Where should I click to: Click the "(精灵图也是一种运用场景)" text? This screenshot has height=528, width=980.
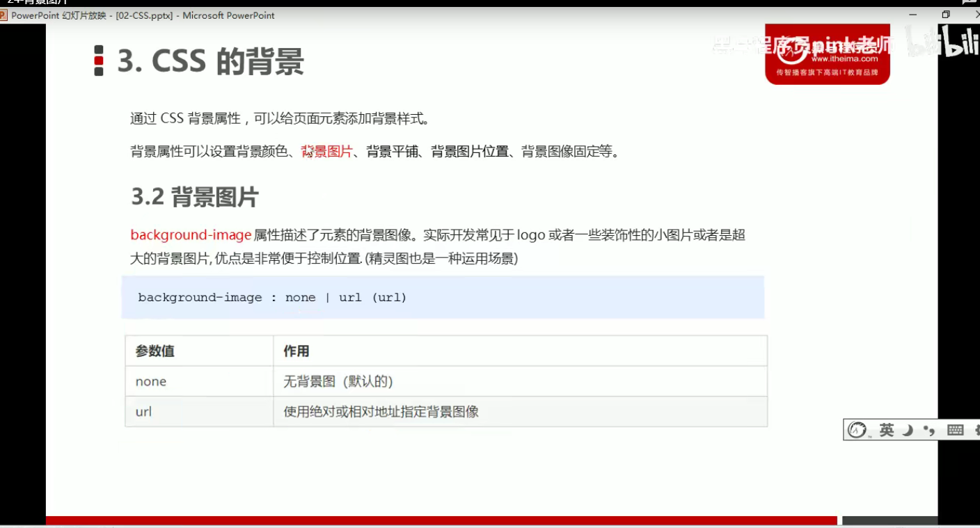click(442, 259)
